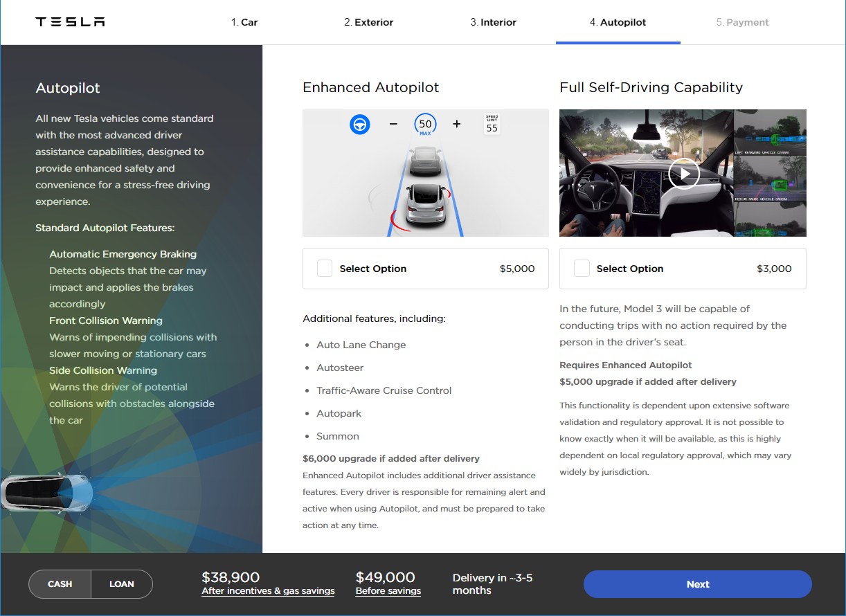Click the Full Self-Driving Capability heading
Image resolution: width=846 pixels, height=616 pixels.
651,87
